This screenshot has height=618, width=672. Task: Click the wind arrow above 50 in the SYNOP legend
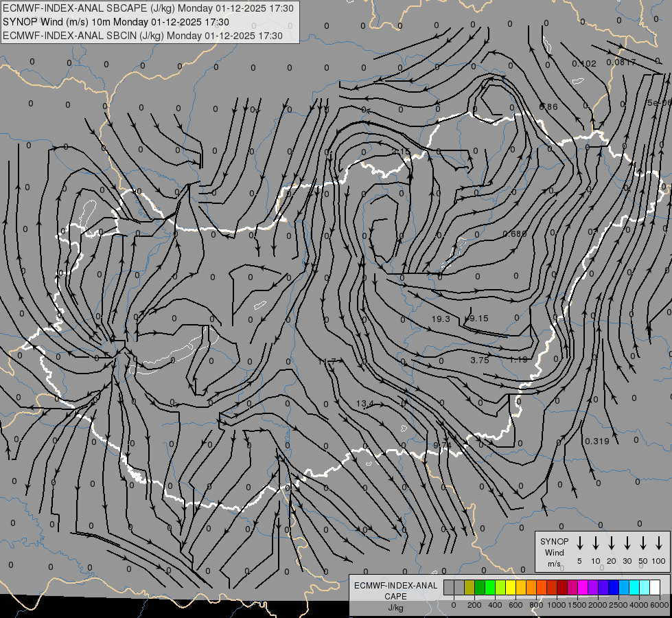pyautogui.click(x=643, y=542)
